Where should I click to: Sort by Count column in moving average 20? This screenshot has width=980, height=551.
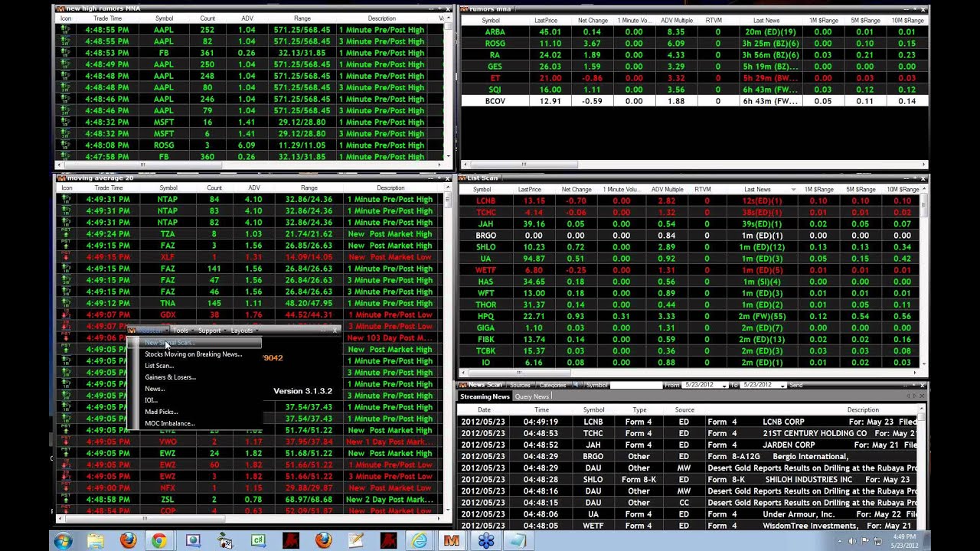pyautogui.click(x=214, y=187)
